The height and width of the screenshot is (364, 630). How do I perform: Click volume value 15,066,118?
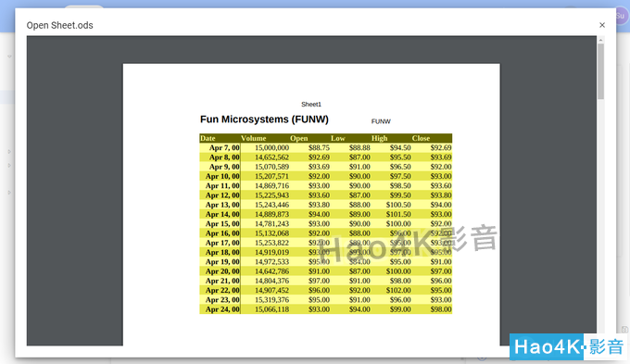[271, 309]
